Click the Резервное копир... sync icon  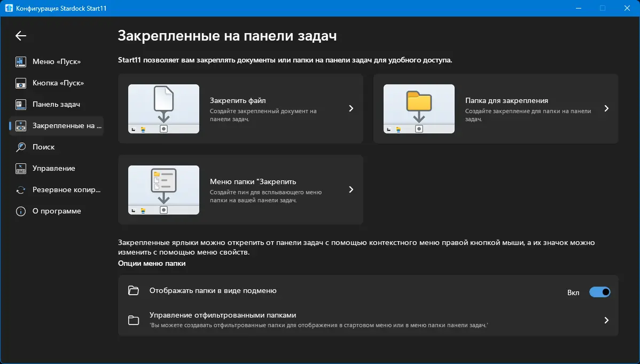[x=21, y=190]
